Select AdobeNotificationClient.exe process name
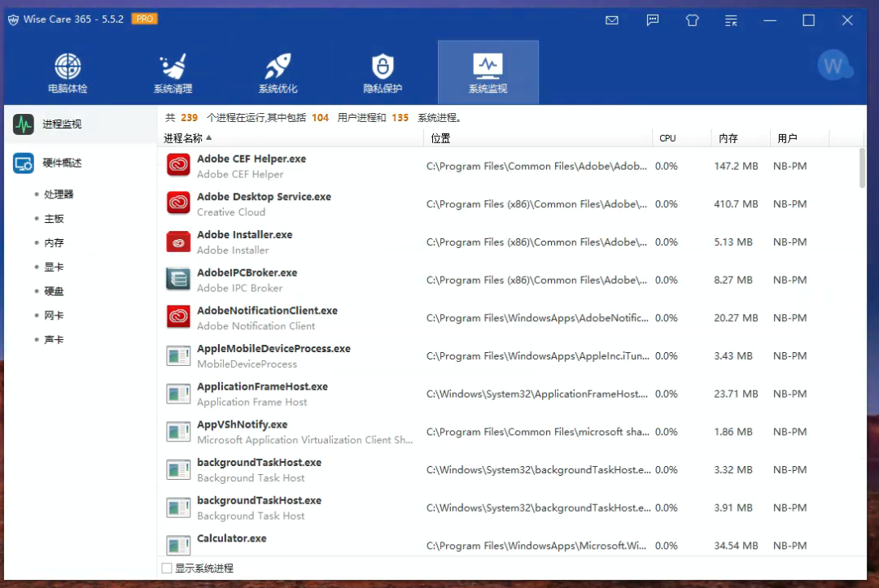The image size is (879, 588). [x=267, y=311]
